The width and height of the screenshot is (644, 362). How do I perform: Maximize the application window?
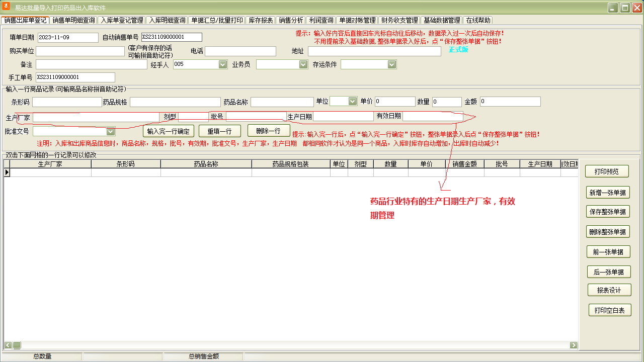click(x=625, y=8)
